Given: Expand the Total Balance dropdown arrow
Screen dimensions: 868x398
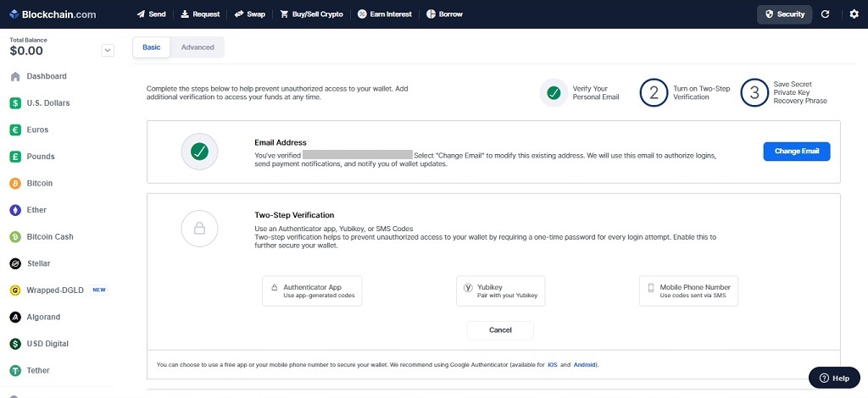Looking at the screenshot, I should pos(108,50).
